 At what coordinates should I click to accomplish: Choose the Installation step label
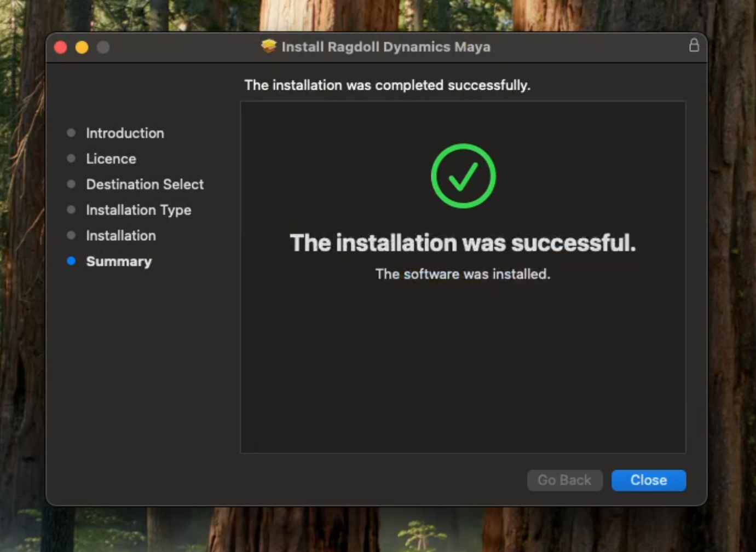click(121, 236)
